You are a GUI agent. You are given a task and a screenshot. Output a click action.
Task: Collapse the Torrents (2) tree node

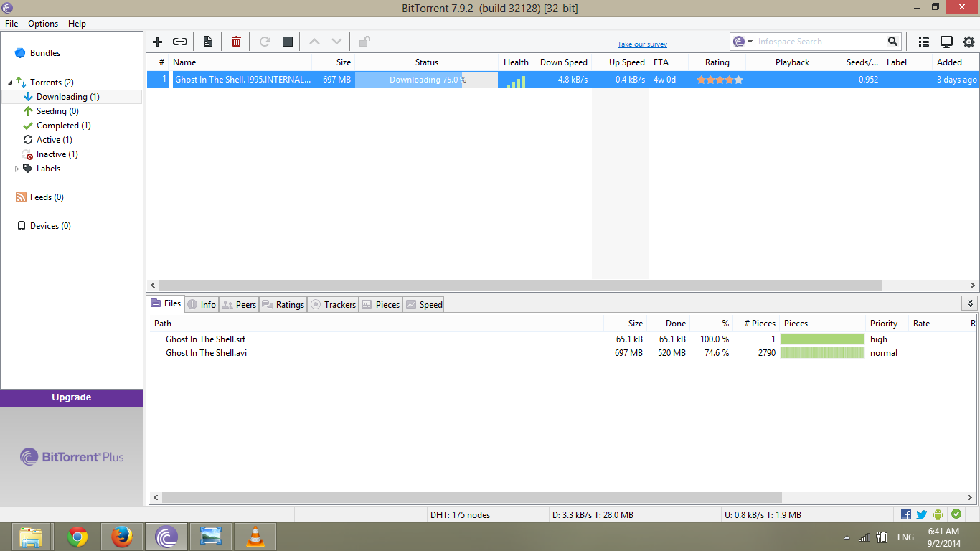click(10, 83)
